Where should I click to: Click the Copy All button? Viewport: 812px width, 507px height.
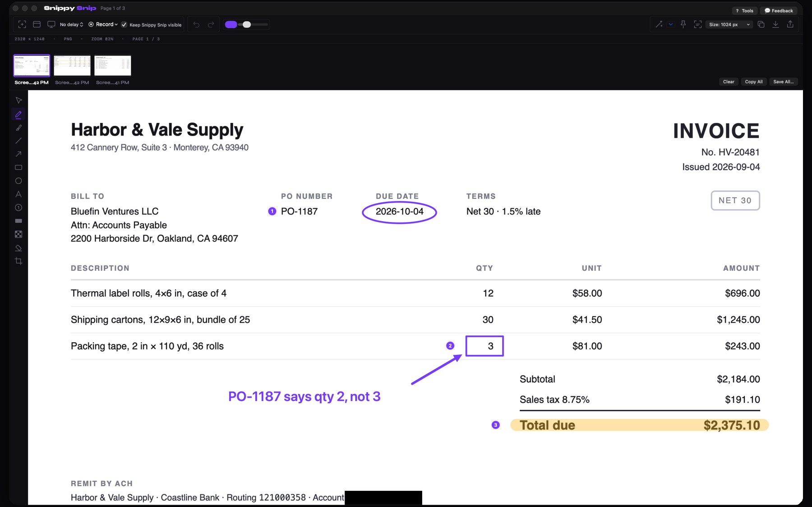(754, 82)
